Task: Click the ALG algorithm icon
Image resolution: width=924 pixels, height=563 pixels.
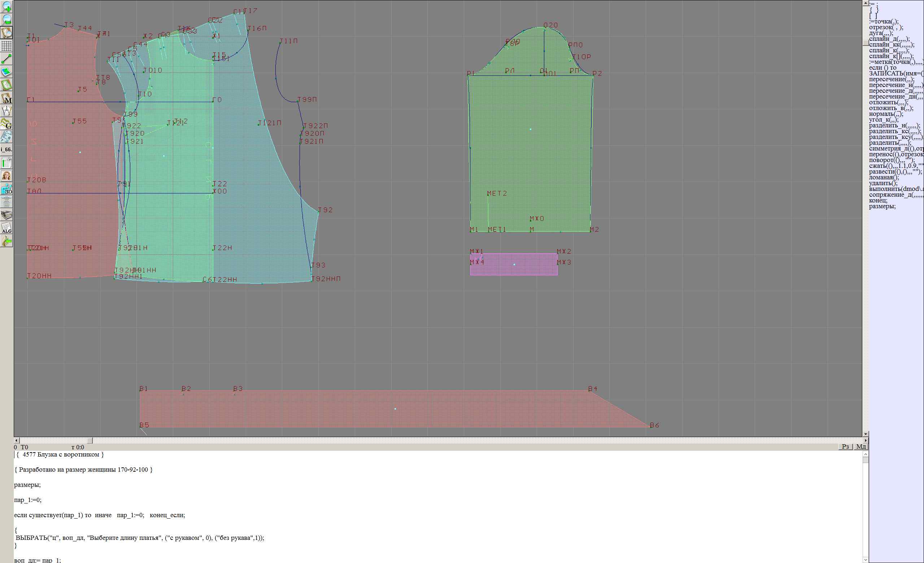Action: (x=7, y=228)
